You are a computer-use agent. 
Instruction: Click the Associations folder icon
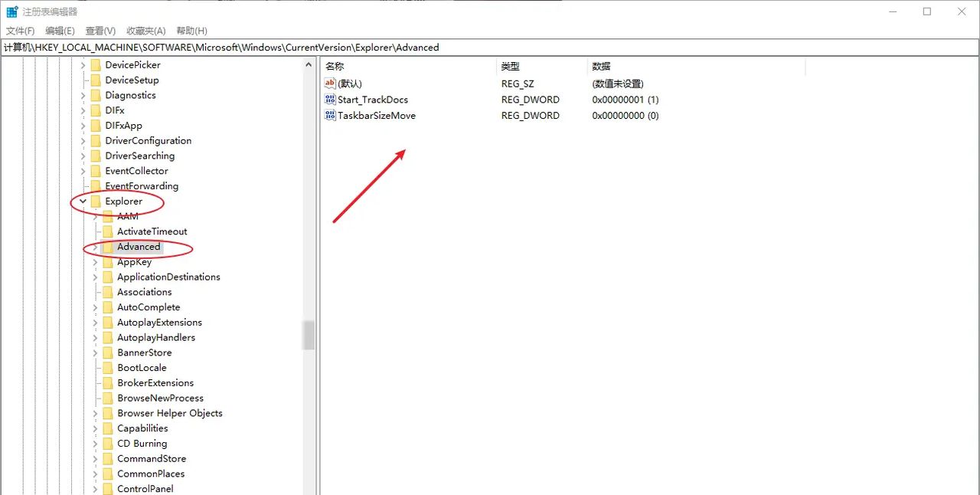(x=108, y=292)
